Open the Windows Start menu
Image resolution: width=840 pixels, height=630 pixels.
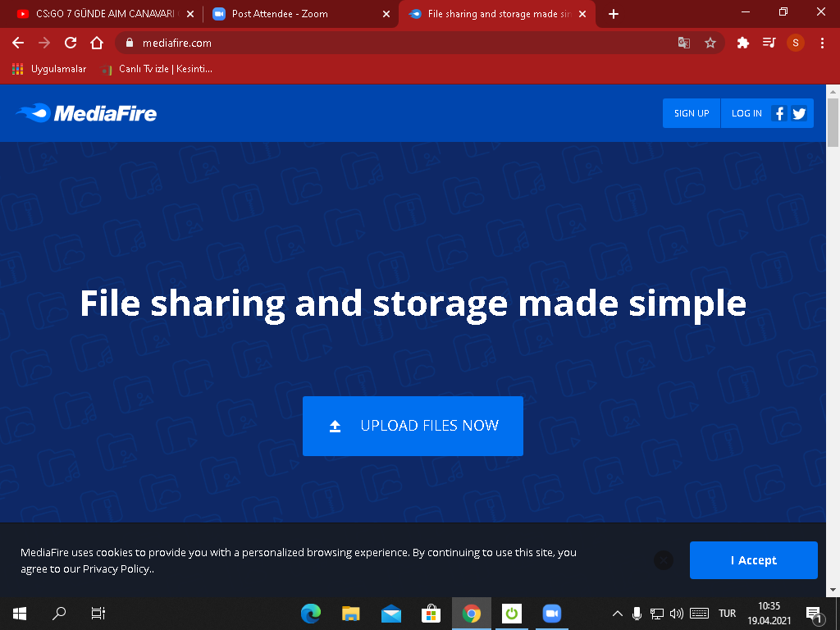click(x=20, y=614)
